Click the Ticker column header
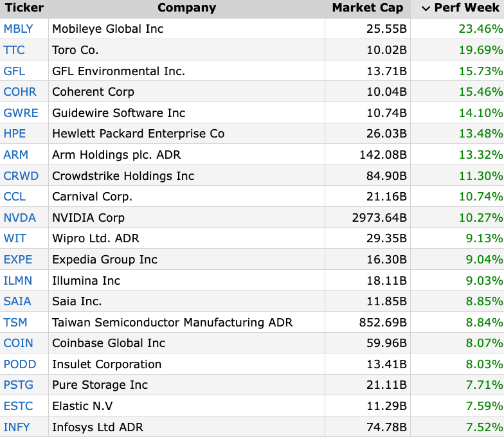Screen dimensions: 504x437 tap(24, 8)
